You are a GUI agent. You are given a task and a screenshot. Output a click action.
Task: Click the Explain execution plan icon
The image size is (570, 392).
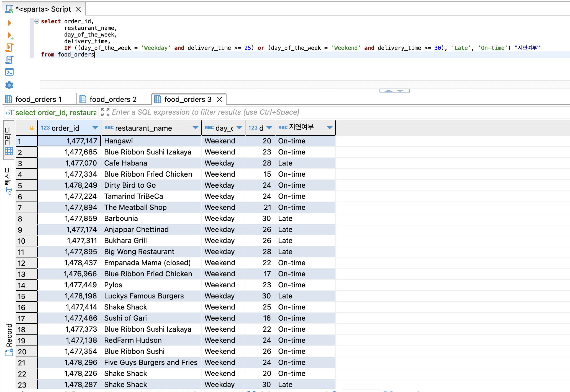tap(9, 60)
